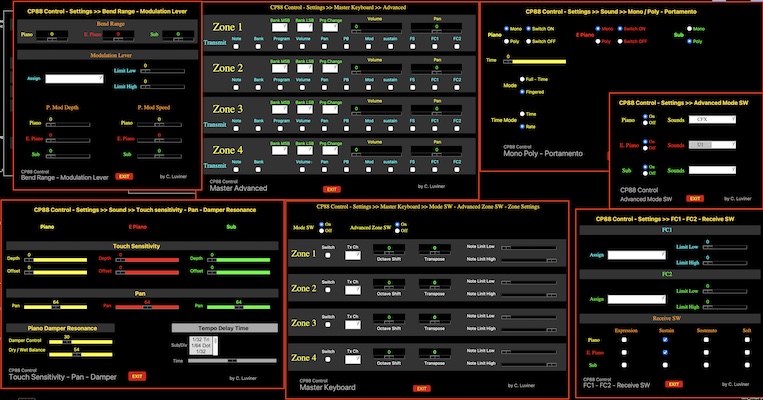Enable the Zone 4 Switch checkbox in Master Keyboard

[327, 359]
